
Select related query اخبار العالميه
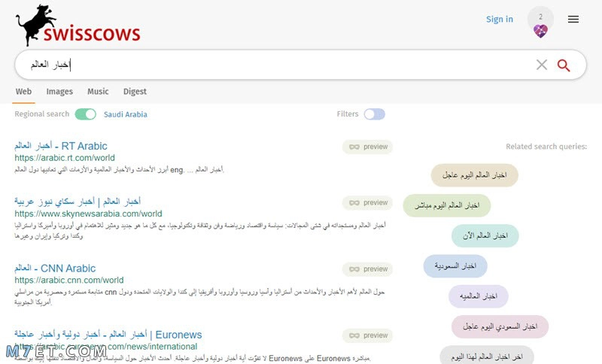(x=479, y=296)
